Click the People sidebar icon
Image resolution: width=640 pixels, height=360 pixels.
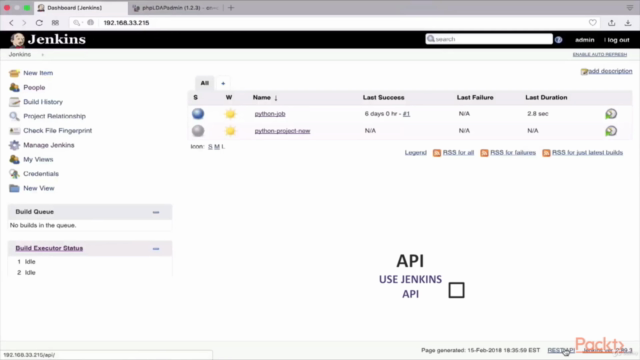pos(14,87)
